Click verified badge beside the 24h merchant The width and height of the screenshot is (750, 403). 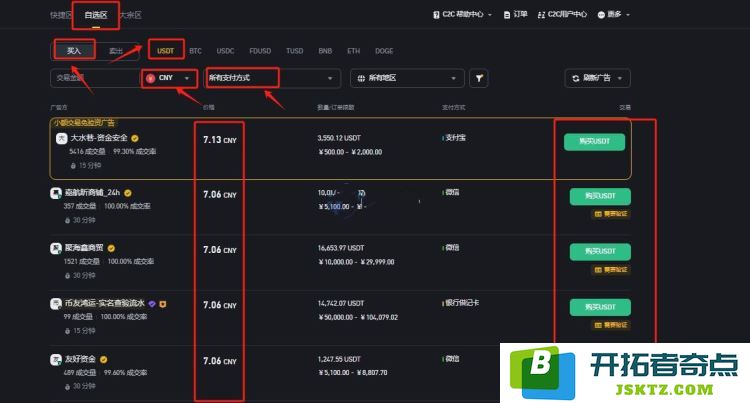pos(128,193)
